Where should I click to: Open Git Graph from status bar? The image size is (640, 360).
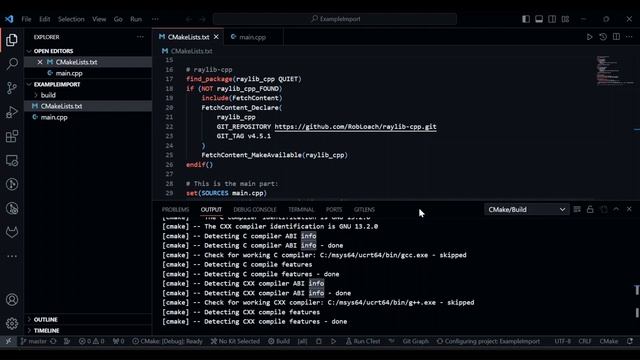pos(416,341)
